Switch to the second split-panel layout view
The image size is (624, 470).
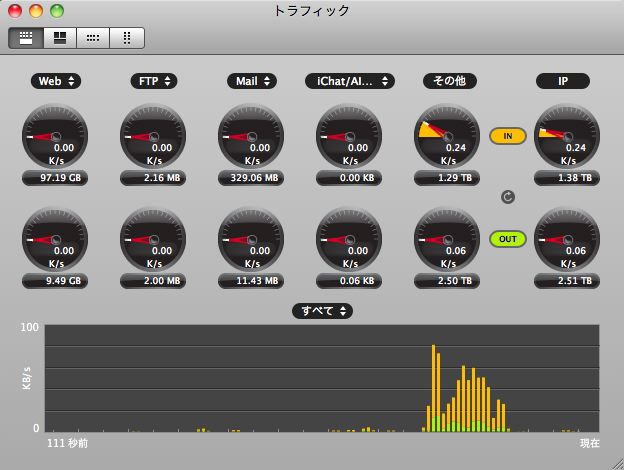(x=60, y=38)
